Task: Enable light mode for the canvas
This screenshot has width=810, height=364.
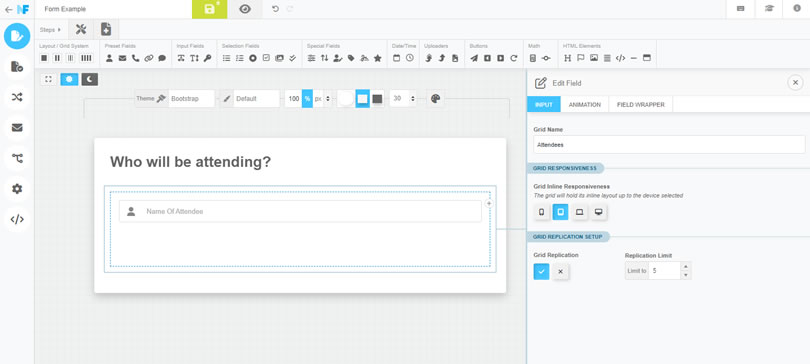Action: [69, 79]
